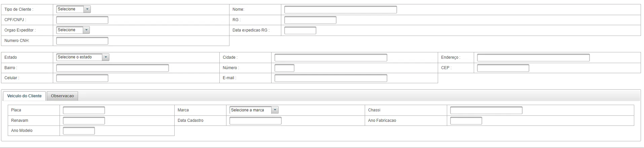The image size is (644, 148).
Task: Select the Renavam input field
Action: tap(84, 121)
